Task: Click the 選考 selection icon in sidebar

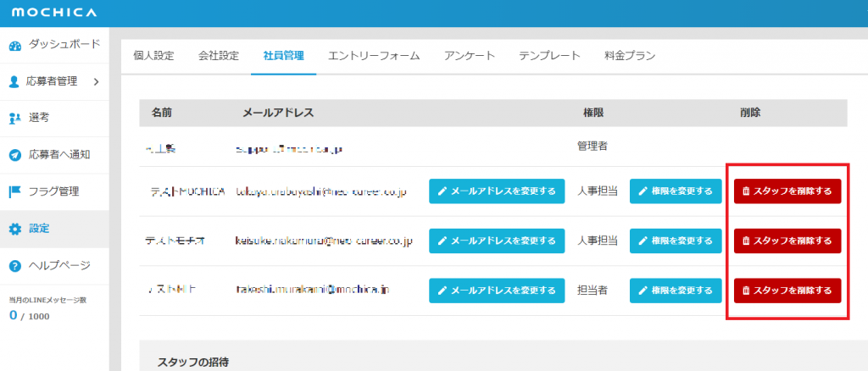Action: [14, 119]
